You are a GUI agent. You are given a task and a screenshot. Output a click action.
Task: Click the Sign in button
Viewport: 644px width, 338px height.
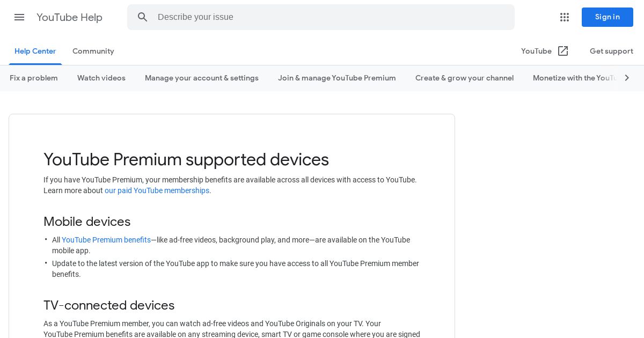click(608, 17)
